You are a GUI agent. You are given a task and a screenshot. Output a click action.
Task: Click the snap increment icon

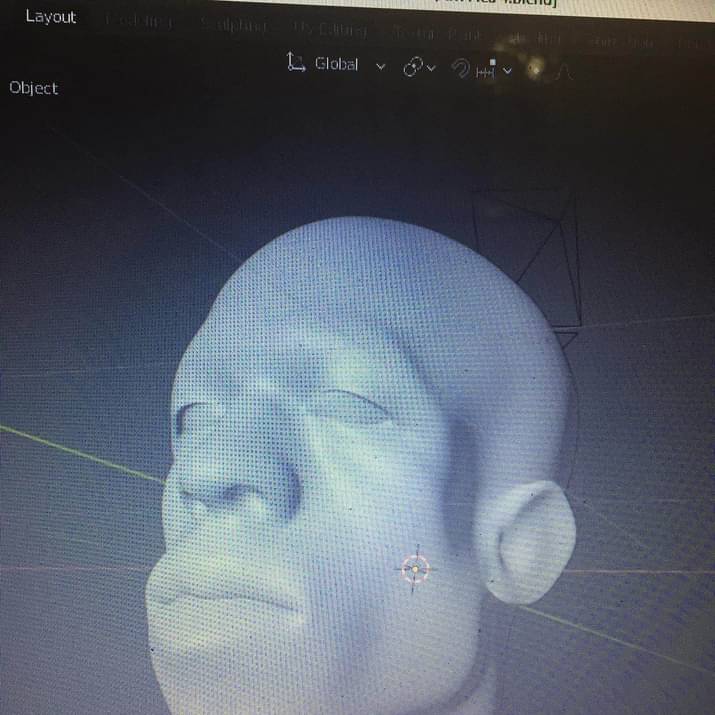(489, 68)
